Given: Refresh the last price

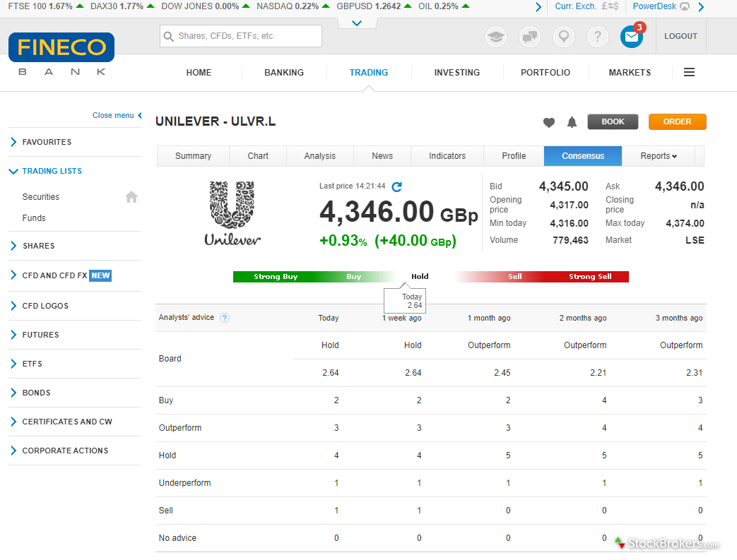Looking at the screenshot, I should coord(396,186).
